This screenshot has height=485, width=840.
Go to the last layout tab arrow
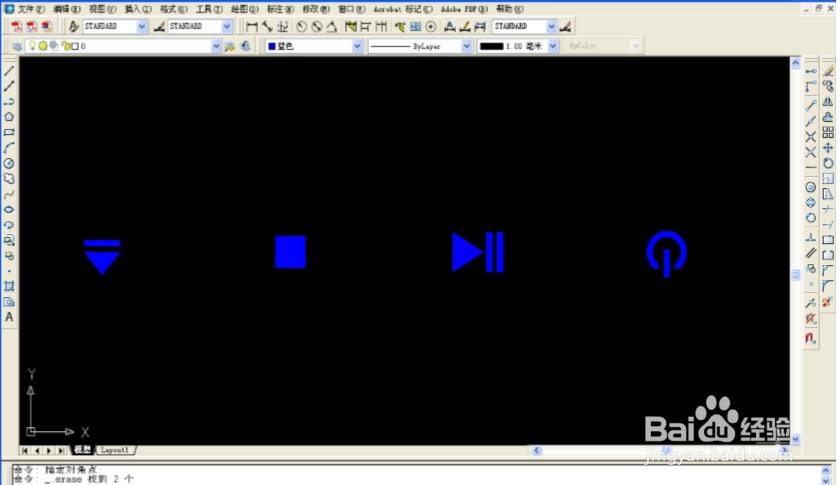[62, 451]
